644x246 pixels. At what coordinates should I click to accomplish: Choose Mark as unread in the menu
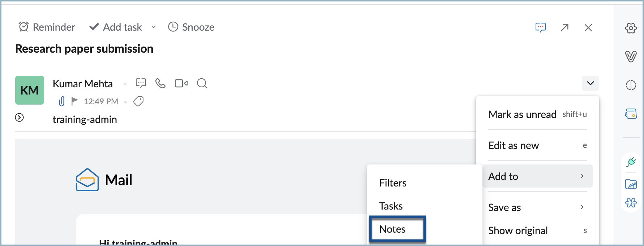[522, 114]
